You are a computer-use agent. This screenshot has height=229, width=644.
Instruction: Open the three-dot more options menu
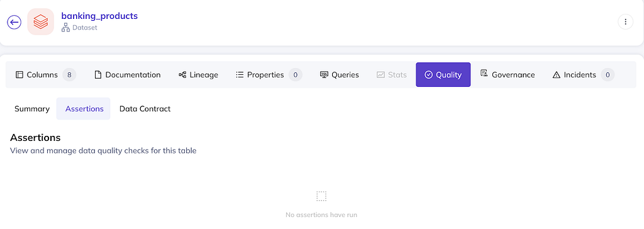coord(626,22)
